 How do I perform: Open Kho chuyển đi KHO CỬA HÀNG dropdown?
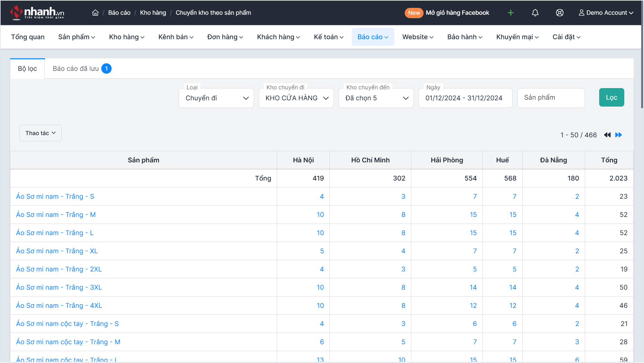coord(296,98)
